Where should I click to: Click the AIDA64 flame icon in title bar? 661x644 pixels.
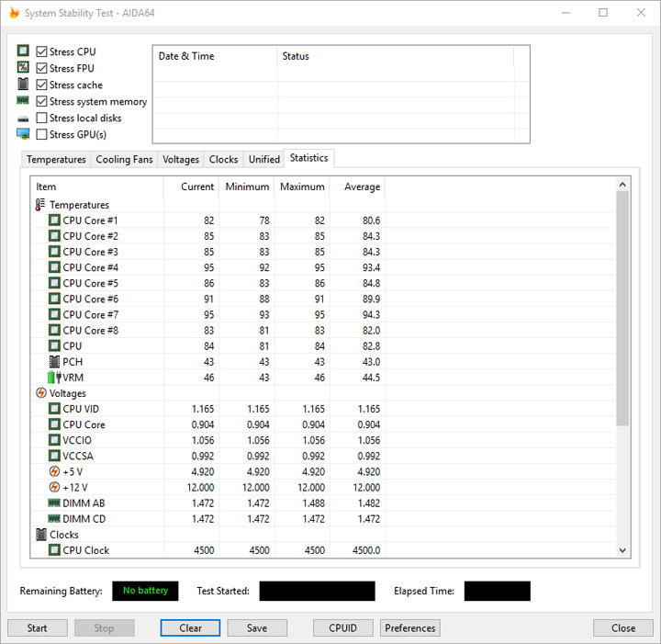point(15,13)
